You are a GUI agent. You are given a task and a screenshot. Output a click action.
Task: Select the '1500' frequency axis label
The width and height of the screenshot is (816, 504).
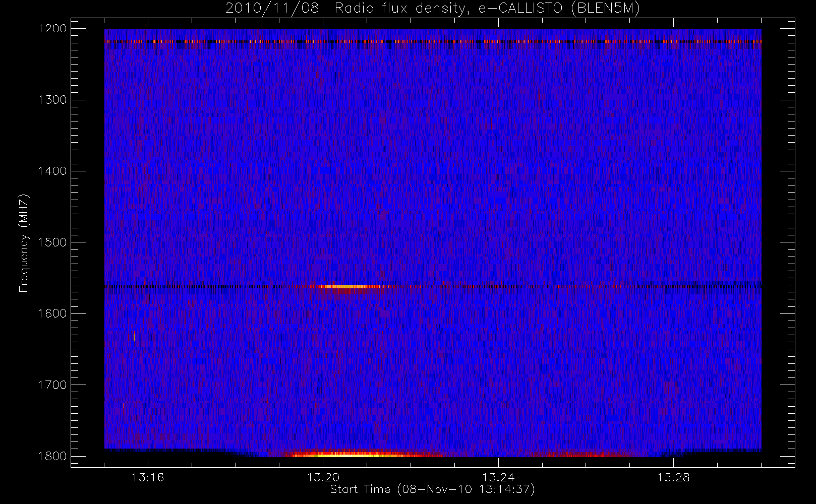click(x=53, y=242)
